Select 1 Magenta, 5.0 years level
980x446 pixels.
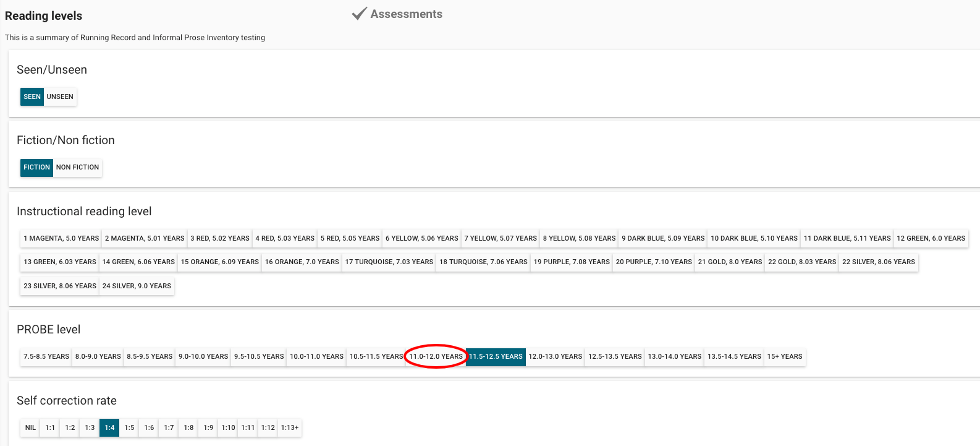click(x=61, y=238)
